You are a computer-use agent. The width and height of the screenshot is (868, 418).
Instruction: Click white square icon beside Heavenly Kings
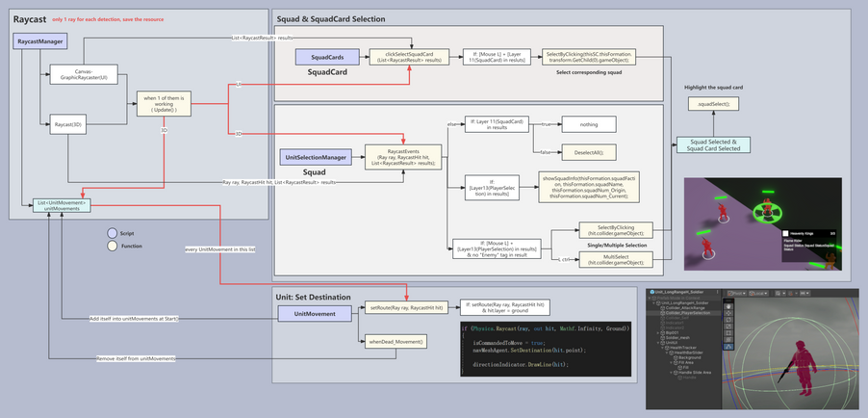[786, 233]
